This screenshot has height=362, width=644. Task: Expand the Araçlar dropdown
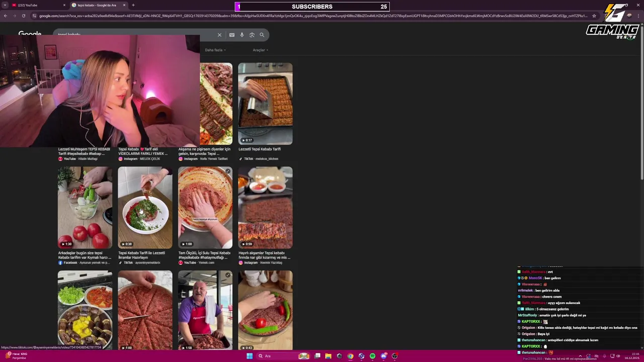tap(260, 50)
